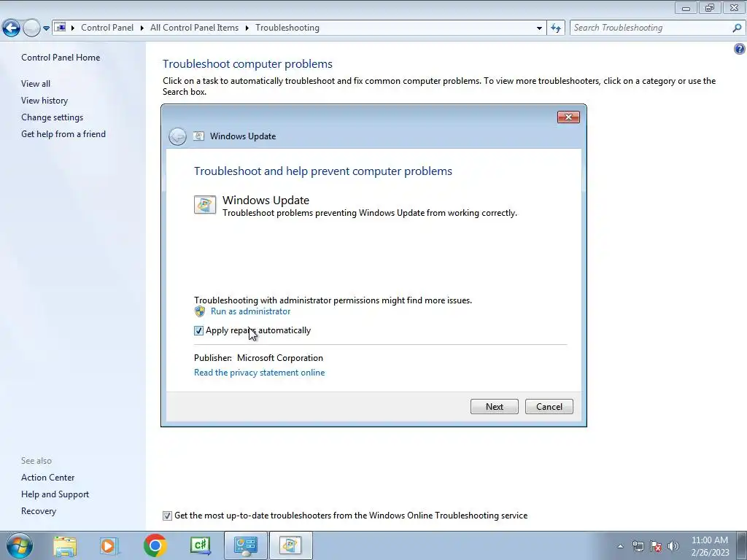Launch Windows Media Player from taskbar
The width and height of the screenshot is (747, 560).
click(108, 545)
